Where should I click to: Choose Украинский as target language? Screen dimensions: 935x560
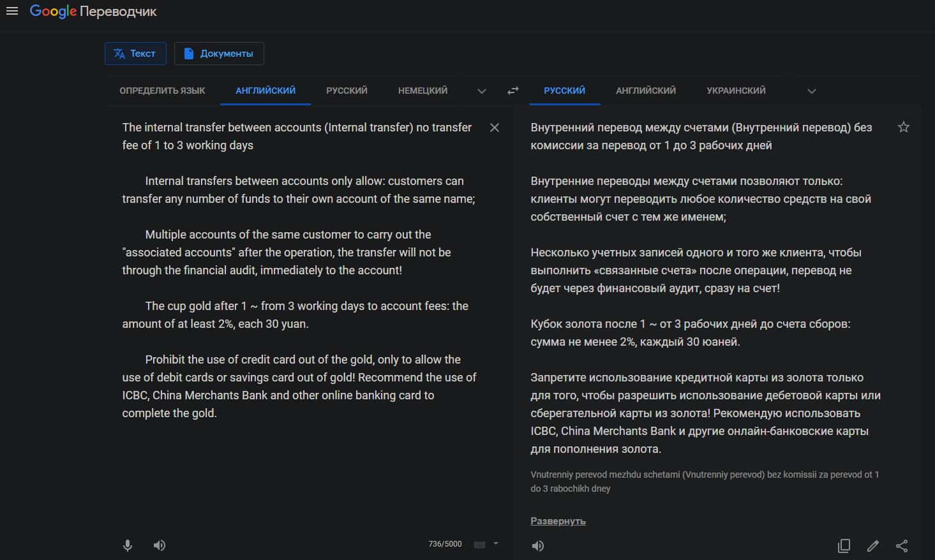(x=736, y=91)
